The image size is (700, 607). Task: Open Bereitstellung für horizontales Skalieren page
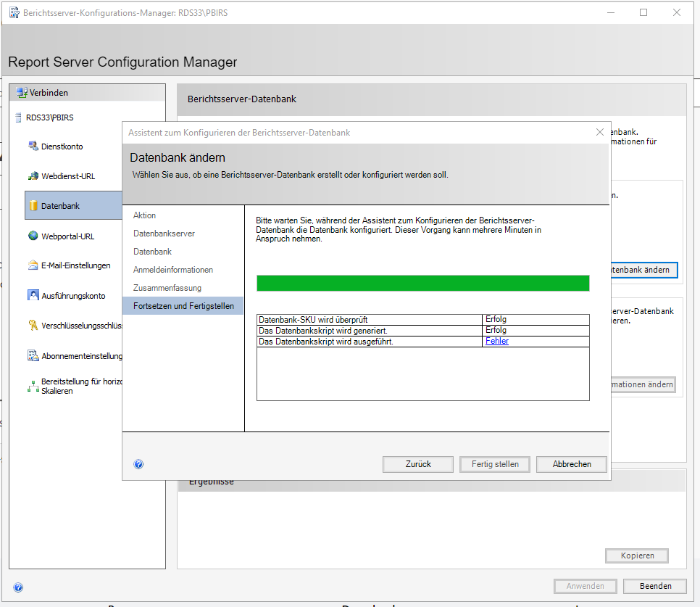tap(82, 386)
